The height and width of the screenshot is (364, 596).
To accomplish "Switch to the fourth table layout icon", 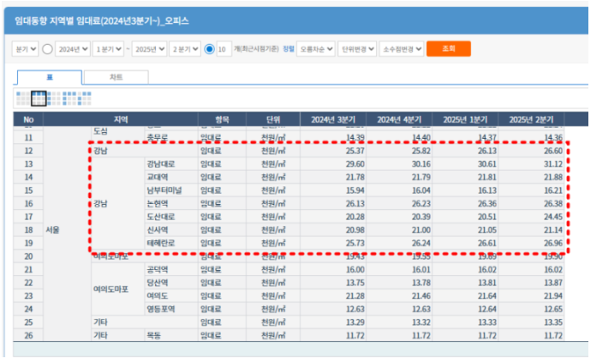I will pyautogui.click(x=69, y=98).
